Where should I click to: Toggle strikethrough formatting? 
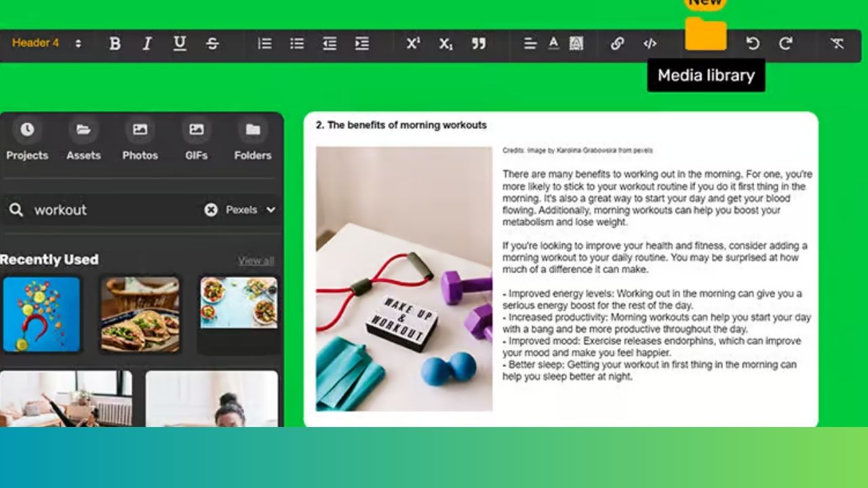point(212,44)
